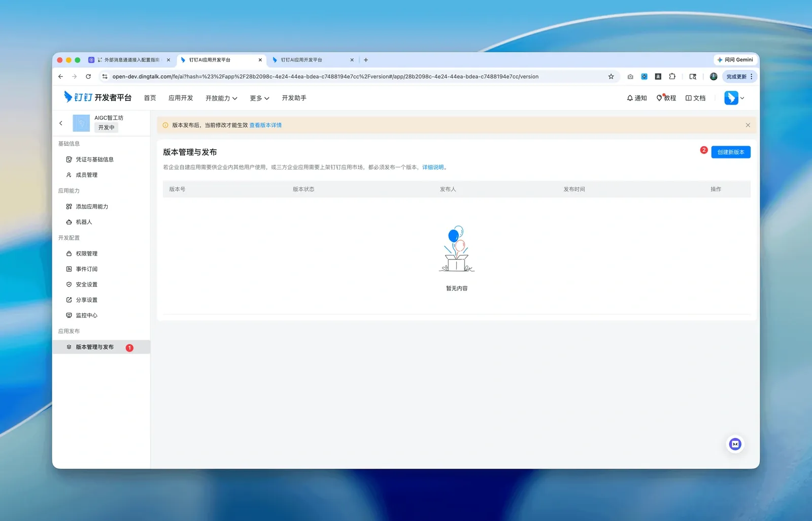
Task: Dismiss the version notice banner
Action: pos(748,125)
